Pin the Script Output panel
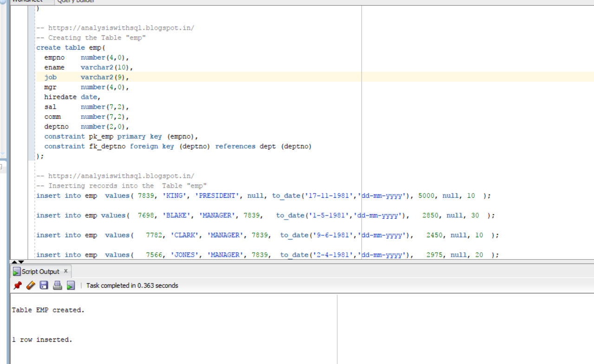Image resolution: width=594 pixels, height=364 pixels. tap(18, 286)
